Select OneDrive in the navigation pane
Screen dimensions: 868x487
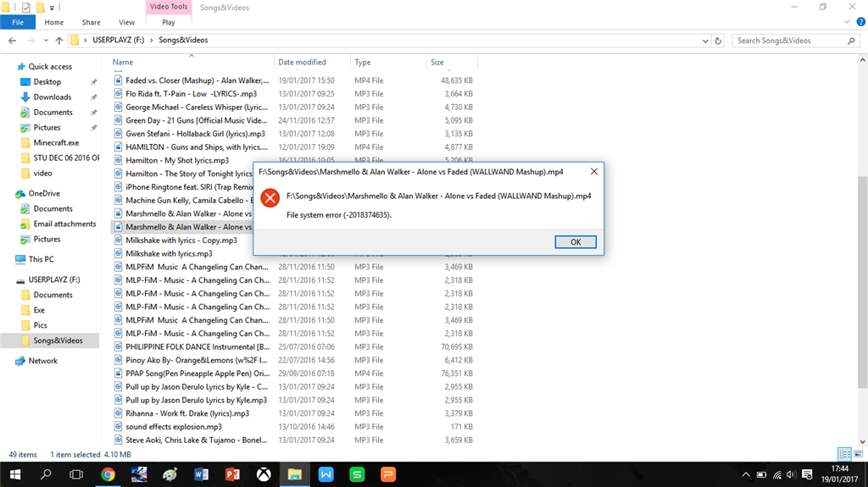(44, 194)
